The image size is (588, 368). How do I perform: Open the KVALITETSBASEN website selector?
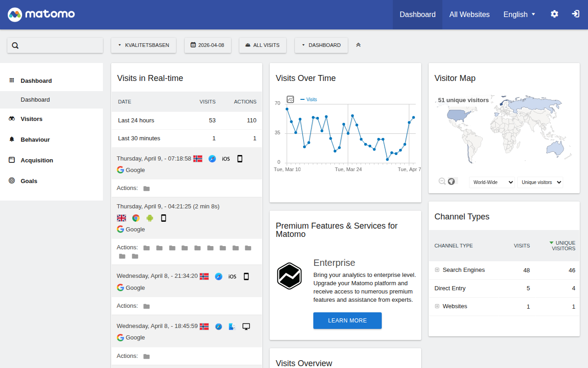(143, 45)
